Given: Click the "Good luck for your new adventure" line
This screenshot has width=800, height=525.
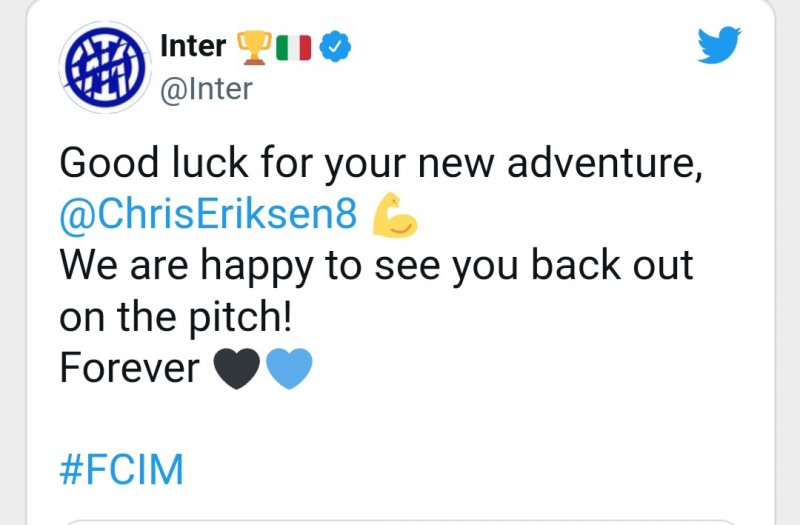Looking at the screenshot, I should click(380, 162).
